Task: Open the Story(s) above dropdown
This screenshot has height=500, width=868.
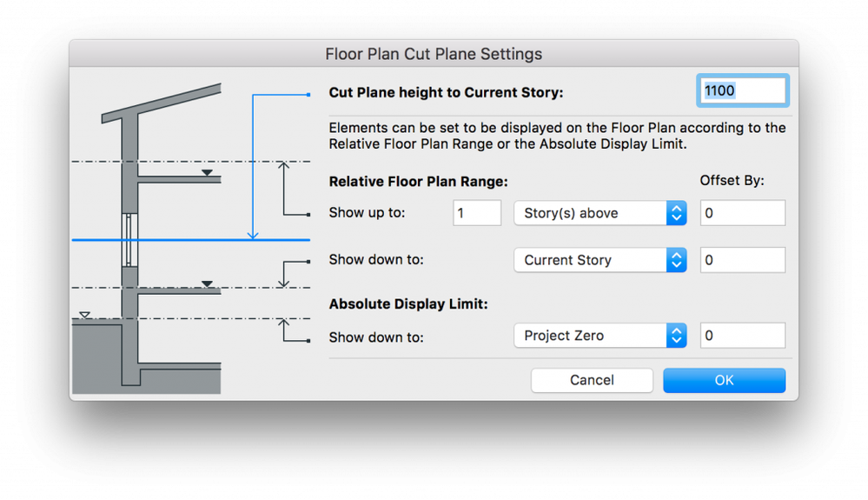Action: [x=600, y=213]
